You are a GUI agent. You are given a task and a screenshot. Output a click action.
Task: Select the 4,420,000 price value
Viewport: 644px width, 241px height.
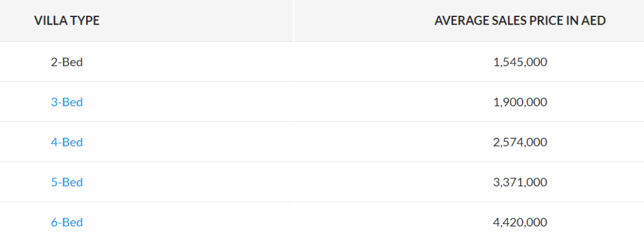tap(520, 223)
